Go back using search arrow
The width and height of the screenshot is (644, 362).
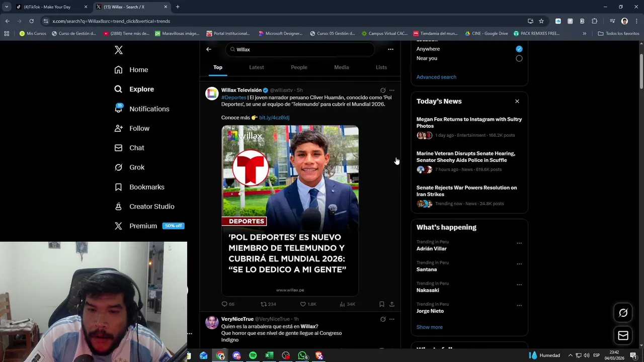(x=209, y=49)
